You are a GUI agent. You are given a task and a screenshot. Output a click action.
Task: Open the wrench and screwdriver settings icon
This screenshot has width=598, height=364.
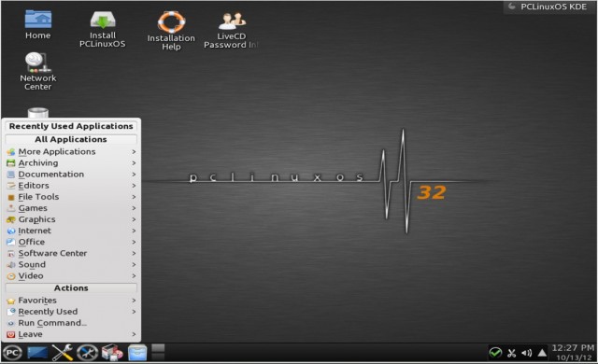point(63,353)
